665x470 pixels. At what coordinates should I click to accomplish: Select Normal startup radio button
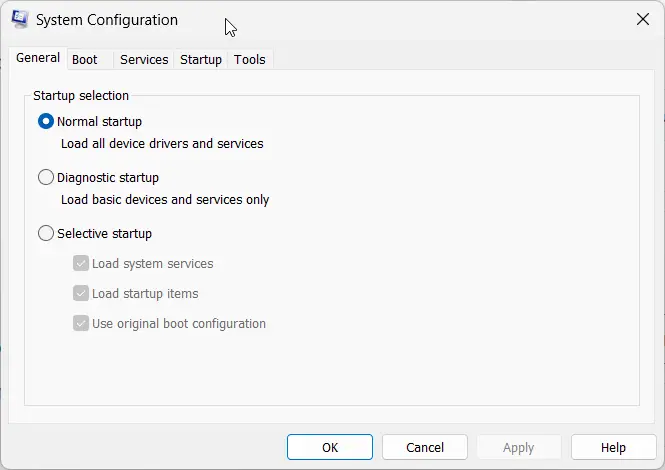46,121
